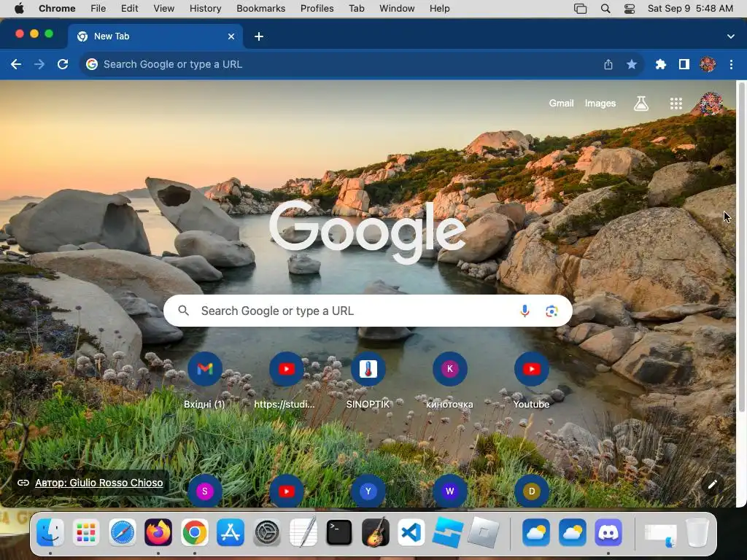Open the Bookmarks menu
The image size is (747, 560).
[x=260, y=9]
